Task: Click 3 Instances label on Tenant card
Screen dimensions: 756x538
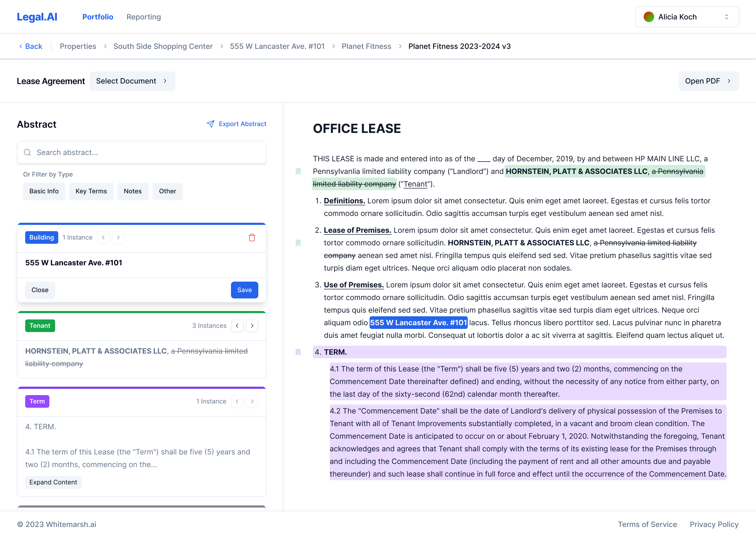Action: click(x=209, y=326)
